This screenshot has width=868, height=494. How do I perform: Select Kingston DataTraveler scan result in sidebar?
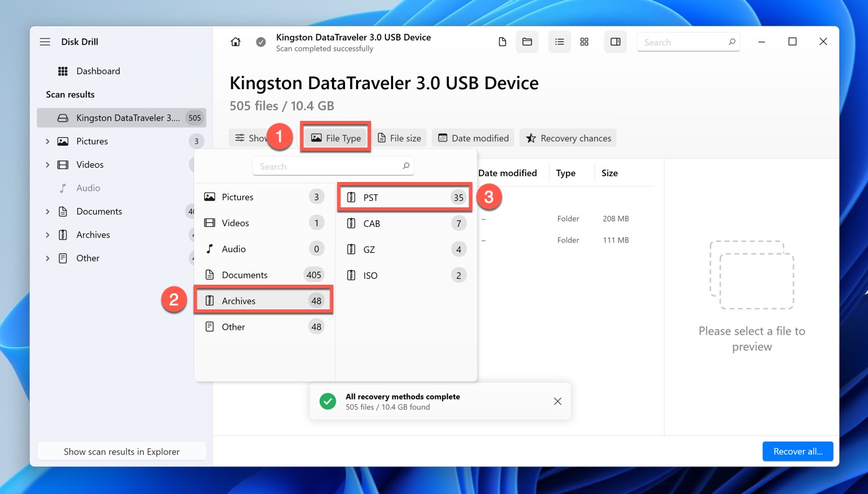121,118
